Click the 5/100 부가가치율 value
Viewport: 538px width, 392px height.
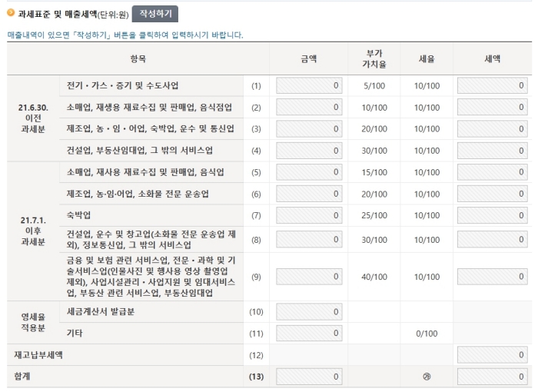pos(374,86)
